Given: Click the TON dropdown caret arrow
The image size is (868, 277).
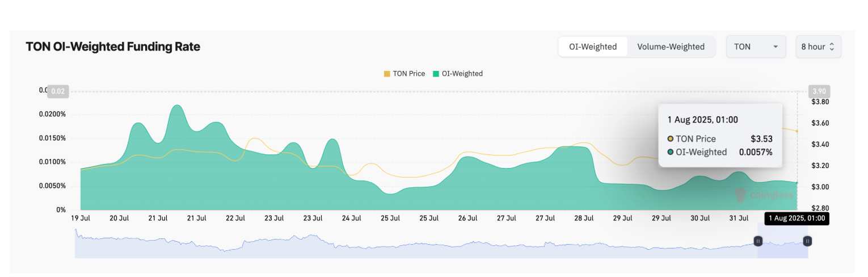Looking at the screenshot, I should (775, 47).
